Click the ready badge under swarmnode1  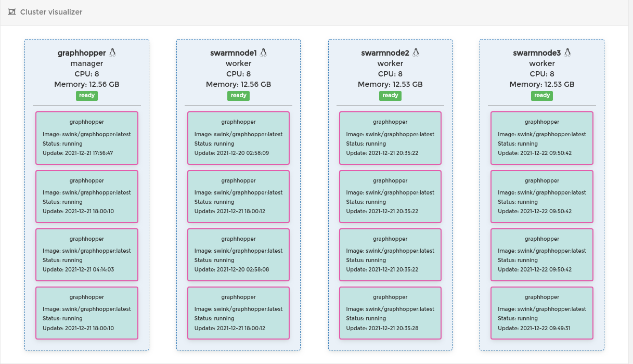point(238,96)
